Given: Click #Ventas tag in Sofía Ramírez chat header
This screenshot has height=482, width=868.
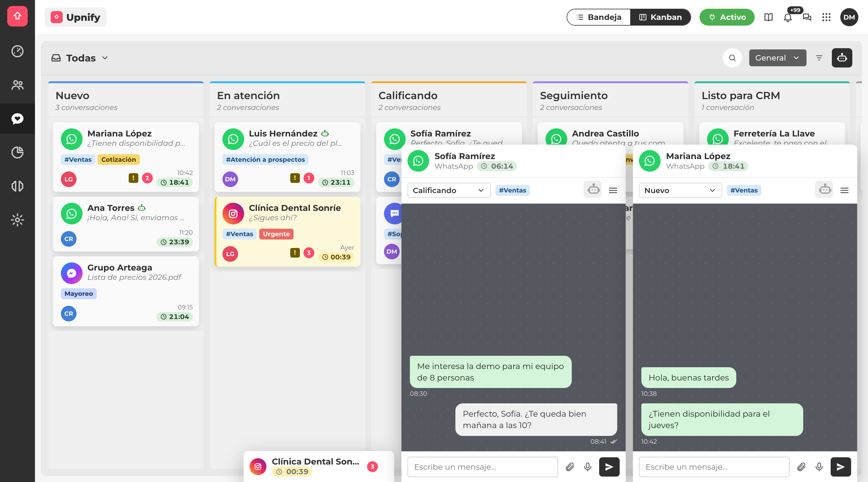Looking at the screenshot, I should click(x=512, y=190).
